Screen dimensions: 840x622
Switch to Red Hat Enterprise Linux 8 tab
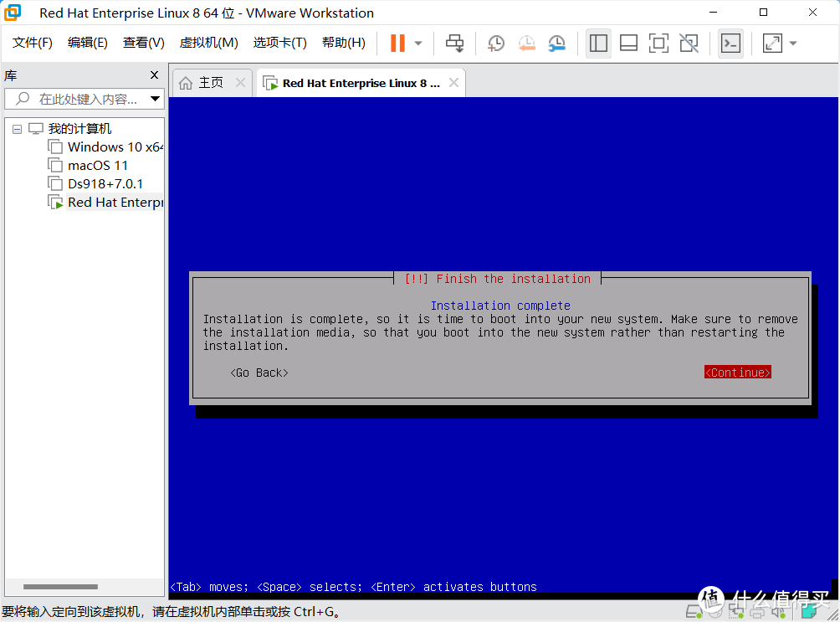[361, 83]
